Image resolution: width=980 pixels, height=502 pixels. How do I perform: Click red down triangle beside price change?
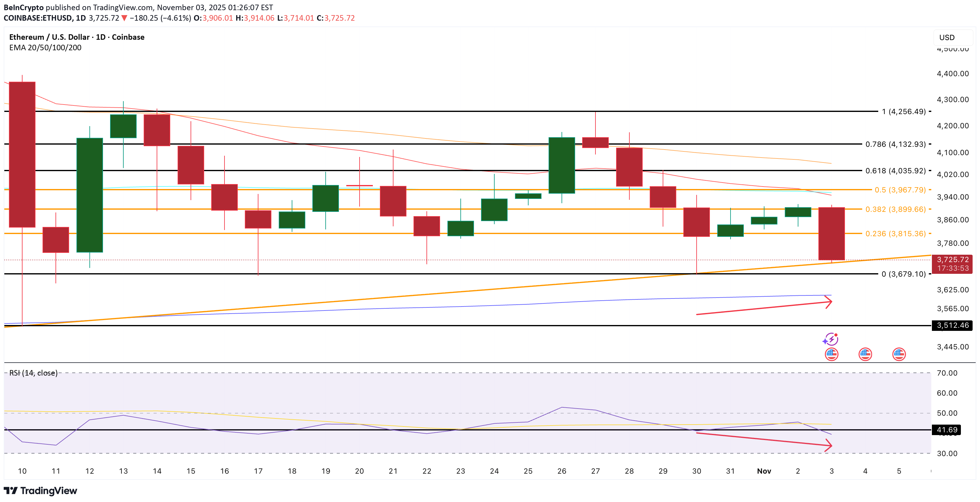coord(124,18)
